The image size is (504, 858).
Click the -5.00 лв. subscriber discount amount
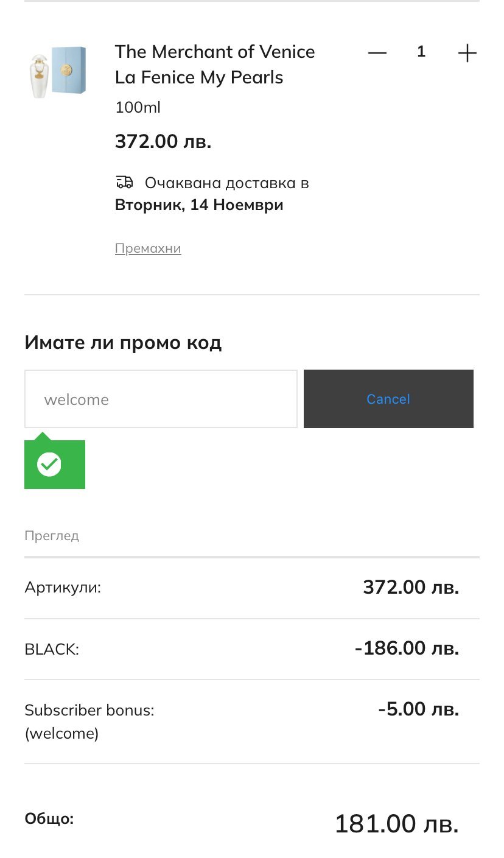point(418,709)
